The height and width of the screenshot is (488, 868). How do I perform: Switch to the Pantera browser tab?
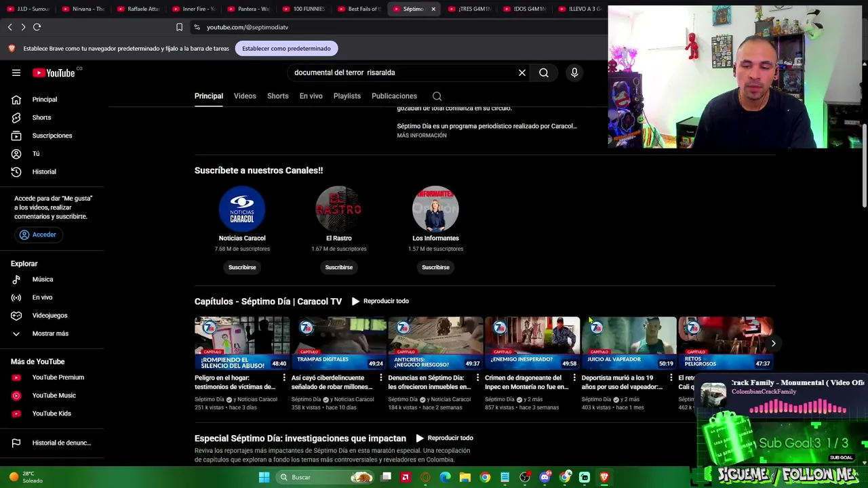[x=248, y=9]
